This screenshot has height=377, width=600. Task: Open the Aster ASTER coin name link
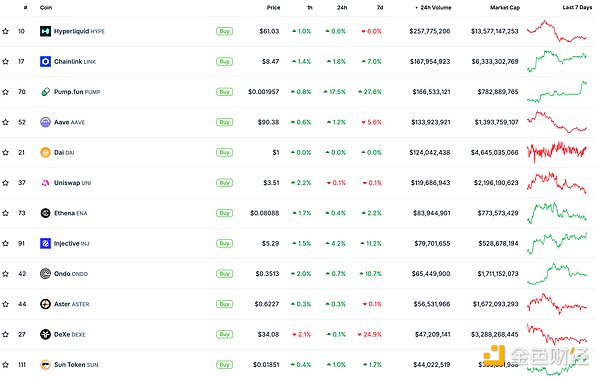pyautogui.click(x=72, y=304)
